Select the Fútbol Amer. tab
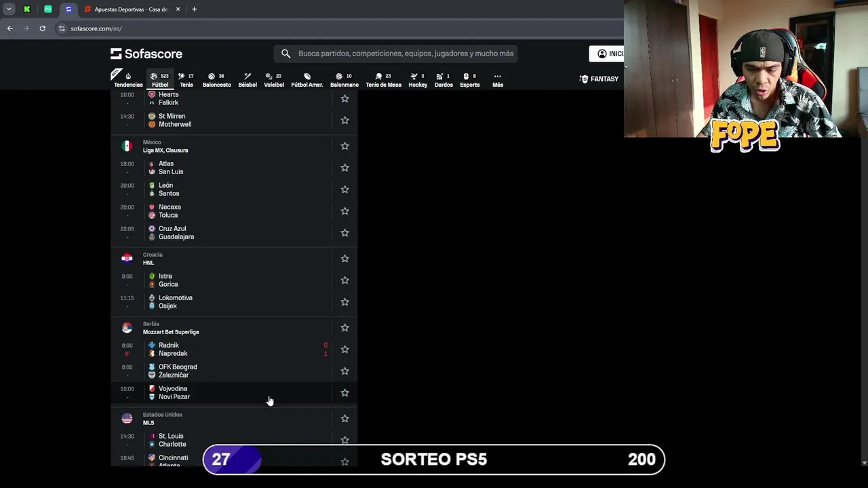 coord(307,80)
